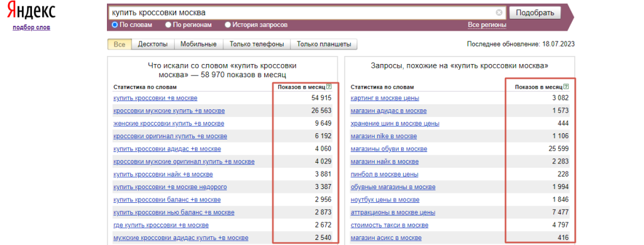Open обувные магазины в москве query
The width and height of the screenshot is (644, 245).
click(393, 187)
